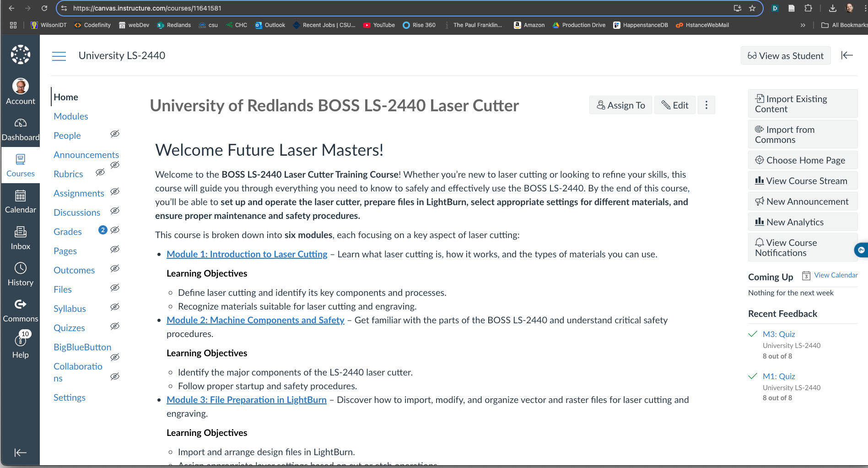The height and width of the screenshot is (468, 868).
Task: Open History in the global sidebar
Action: tap(21, 269)
